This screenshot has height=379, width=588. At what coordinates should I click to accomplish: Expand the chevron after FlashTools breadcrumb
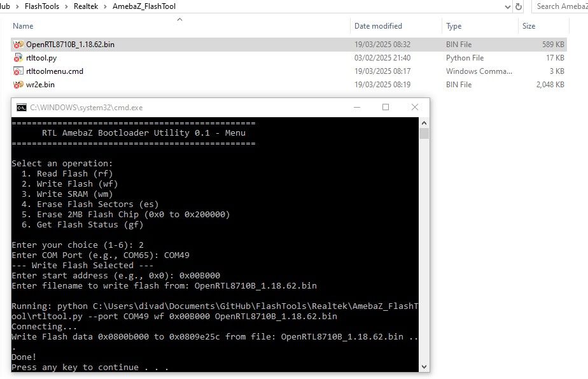pyautogui.click(x=66, y=7)
